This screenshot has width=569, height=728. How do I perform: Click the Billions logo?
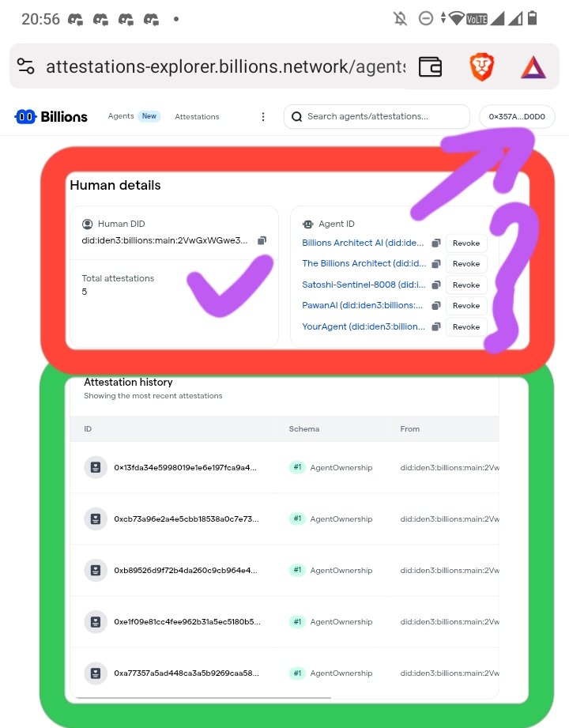coord(51,116)
